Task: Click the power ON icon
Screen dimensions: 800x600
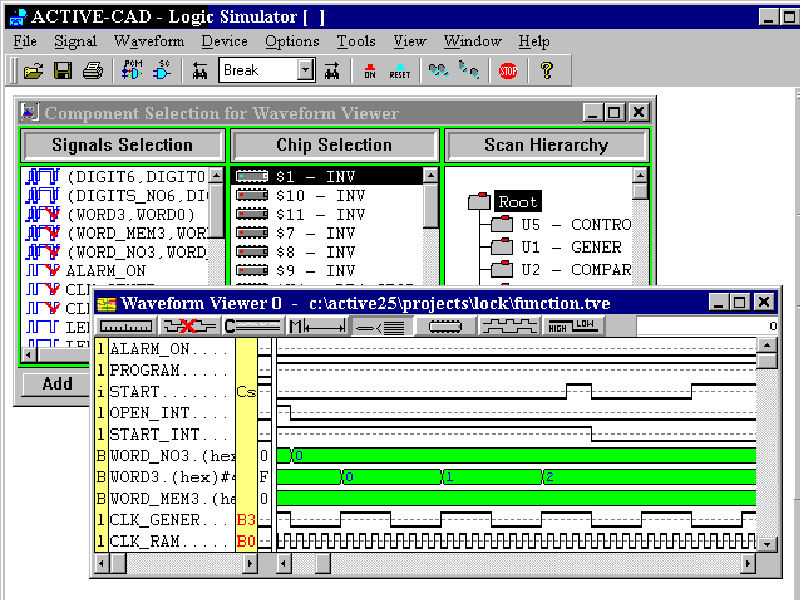Action: 370,70
